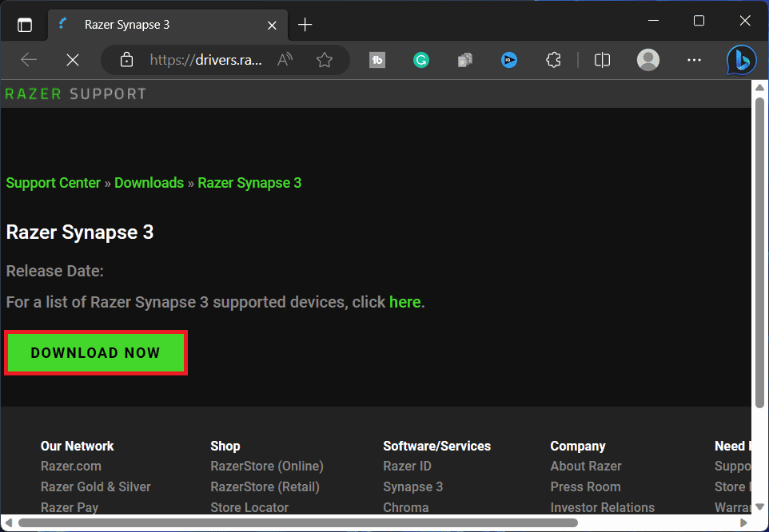This screenshot has width=769, height=532.
Task: Open the blue circular extension icon
Action: [509, 60]
